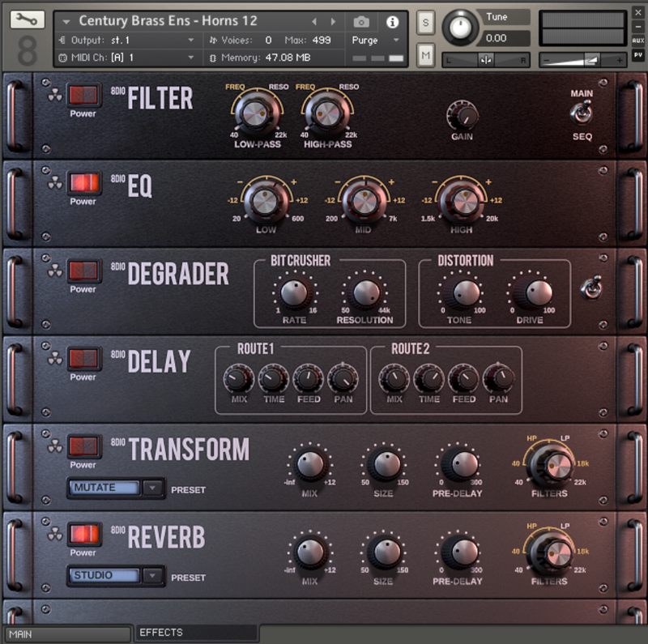The image size is (648, 644).
Task: Adjust EQ LOW knob
Action: pos(266,202)
